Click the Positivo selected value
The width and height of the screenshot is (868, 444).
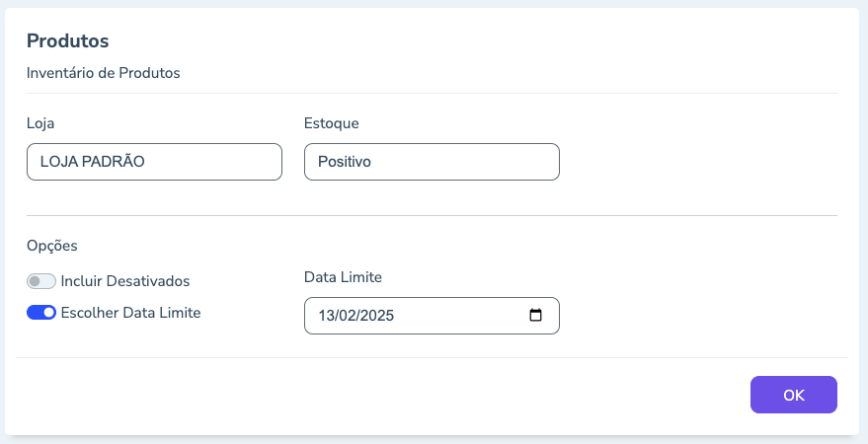344,162
